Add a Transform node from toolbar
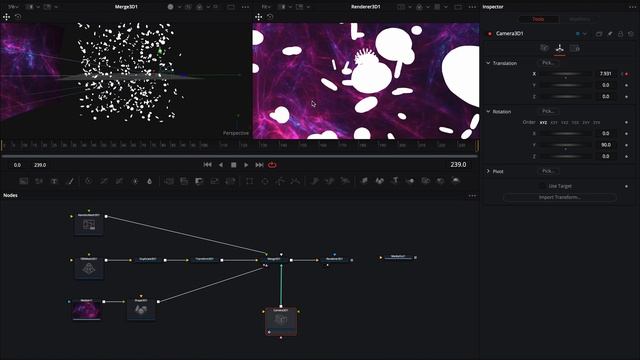This screenshot has width=640, height=360. click(230, 181)
